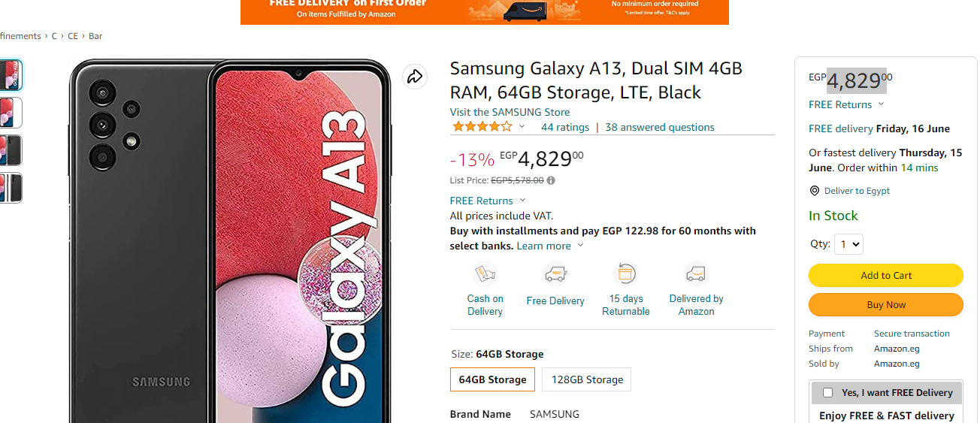Image resolution: width=980 pixels, height=423 pixels.
Task: Click the share arrow icon
Action: tap(415, 76)
